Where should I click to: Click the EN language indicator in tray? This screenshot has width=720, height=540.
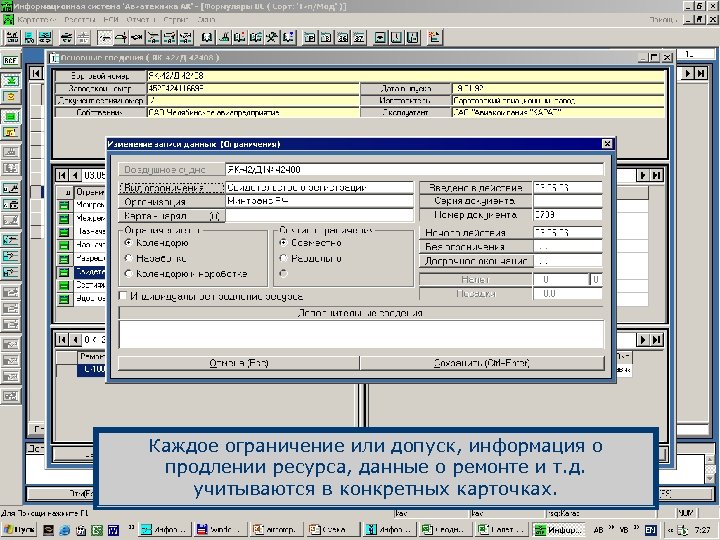click(650, 530)
